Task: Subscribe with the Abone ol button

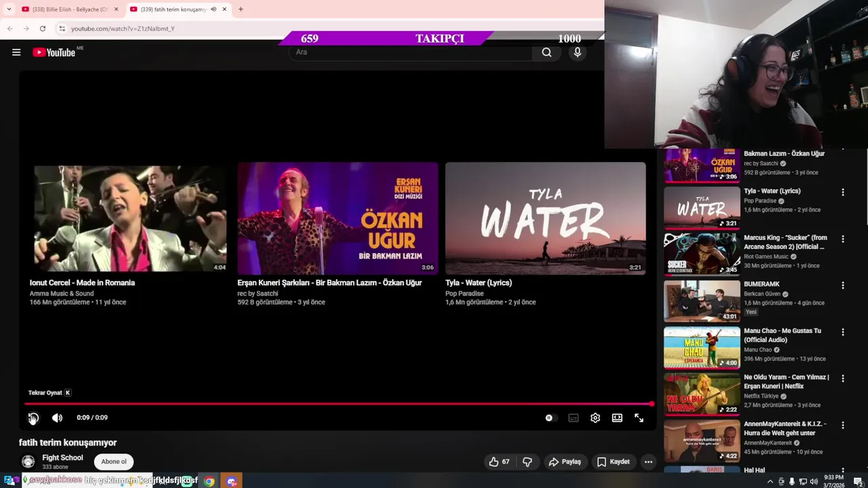Action: pyautogui.click(x=113, y=462)
